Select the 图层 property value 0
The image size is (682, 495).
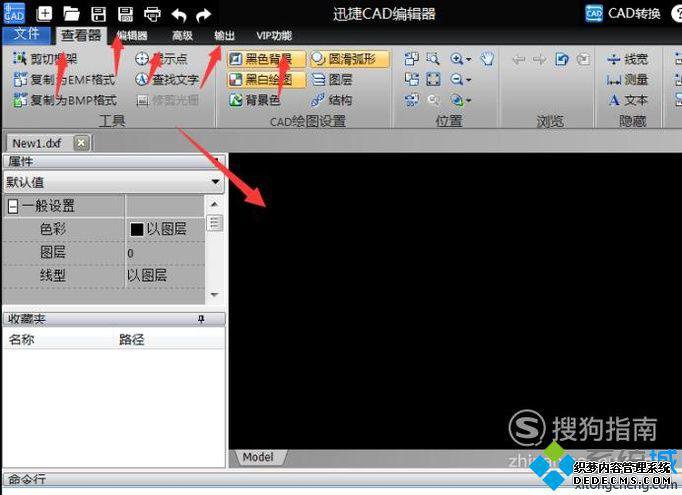pyautogui.click(x=130, y=253)
